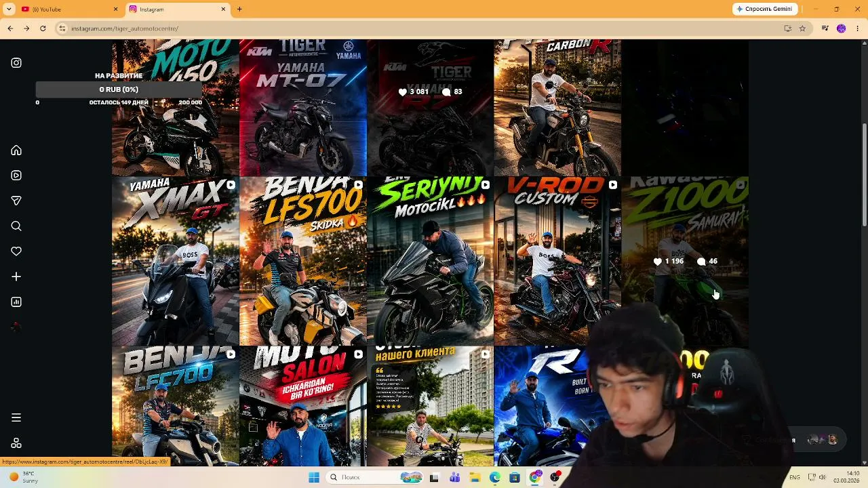This screenshot has width=868, height=488.
Task: Open the Yamaha XMAX GT reel
Action: pyautogui.click(x=176, y=262)
